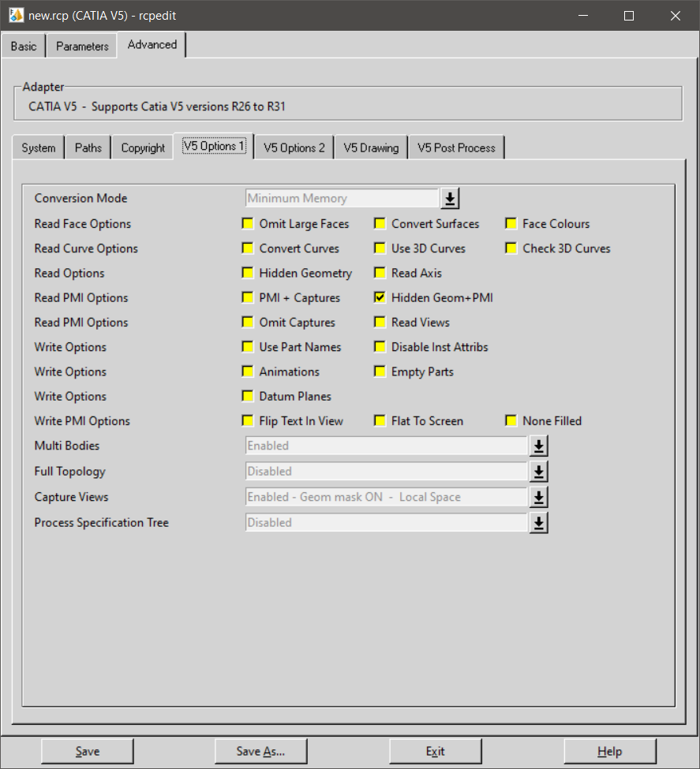Viewport: 700px width, 769px height.
Task: Close the rcpedit window
Action: 676,16
